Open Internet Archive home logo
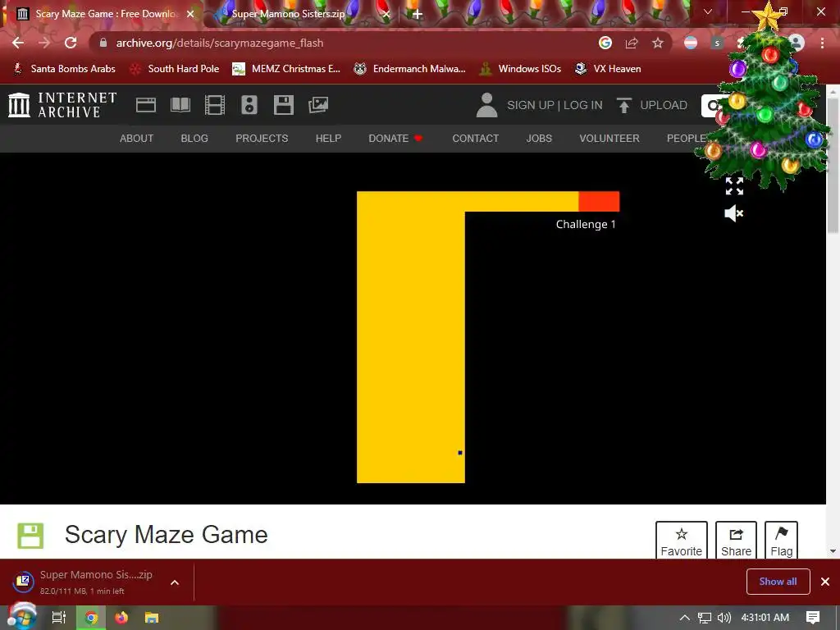The height and width of the screenshot is (630, 840). click(x=62, y=105)
